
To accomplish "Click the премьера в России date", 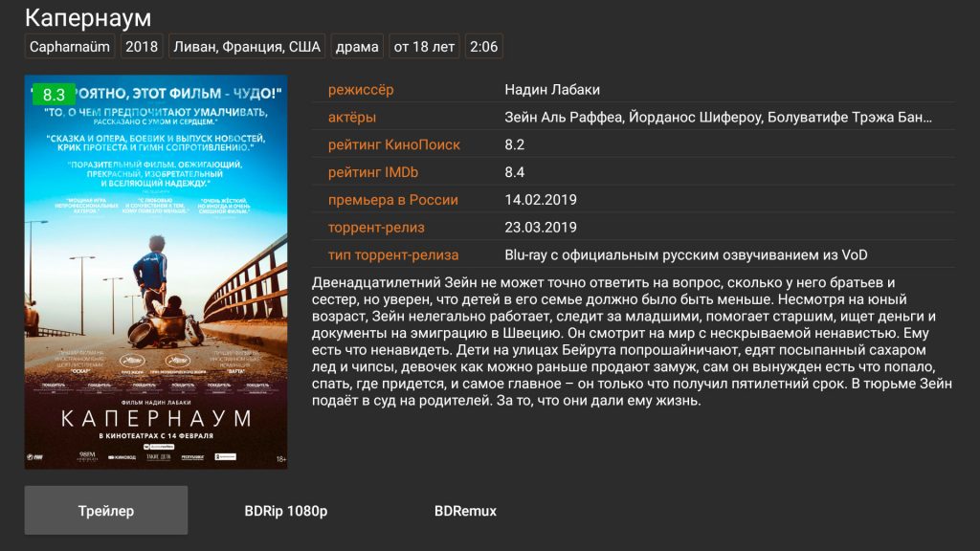I will pyautogui.click(x=541, y=199).
